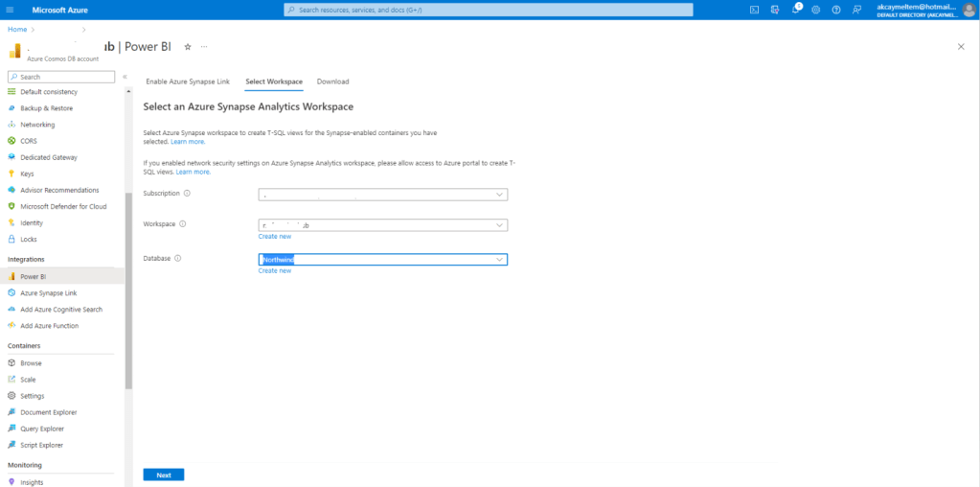
Task: Click the Home breadcrumb link
Action: point(17,30)
